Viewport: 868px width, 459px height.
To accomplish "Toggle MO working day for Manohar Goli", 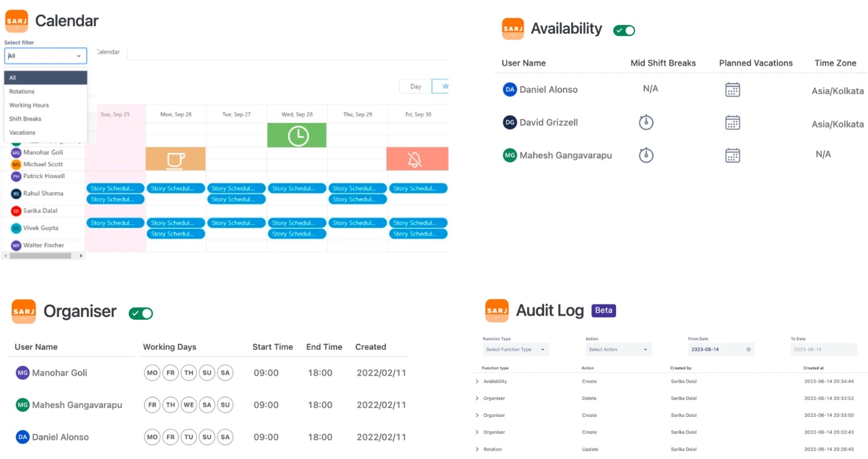I will [x=152, y=373].
